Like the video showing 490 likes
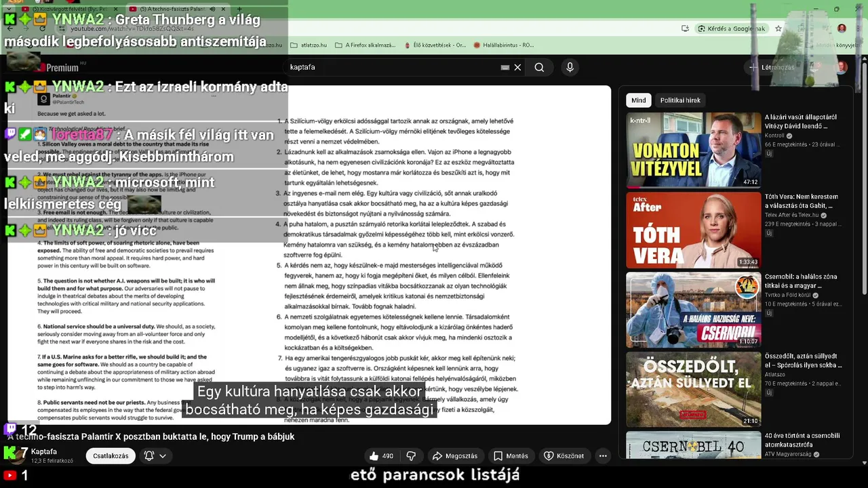The height and width of the screenshot is (488, 868). pos(382,456)
